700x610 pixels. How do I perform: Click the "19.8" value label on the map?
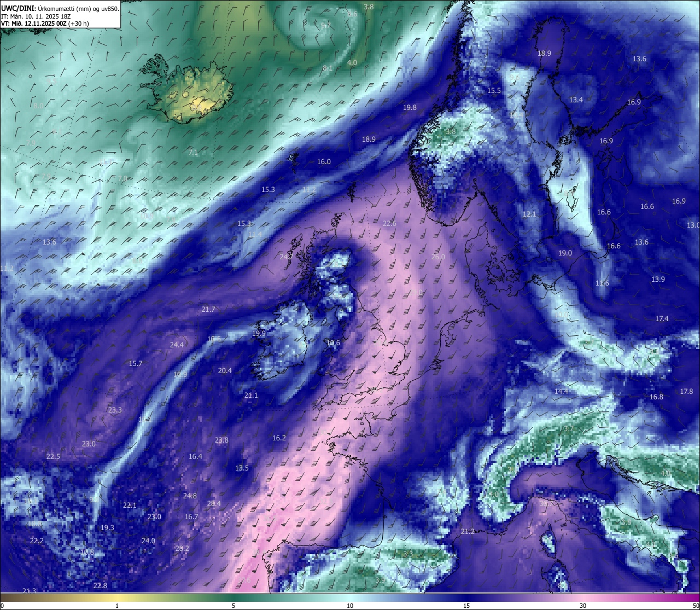[x=410, y=108]
